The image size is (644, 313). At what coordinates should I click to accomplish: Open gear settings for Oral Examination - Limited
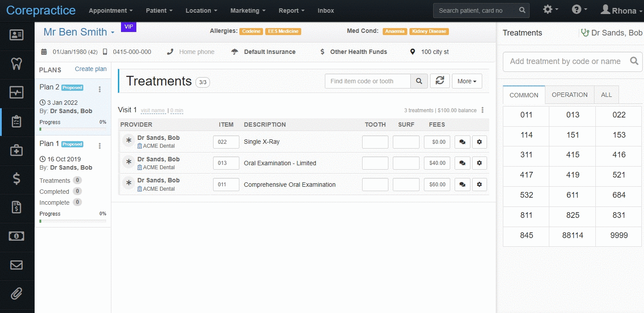pos(479,163)
